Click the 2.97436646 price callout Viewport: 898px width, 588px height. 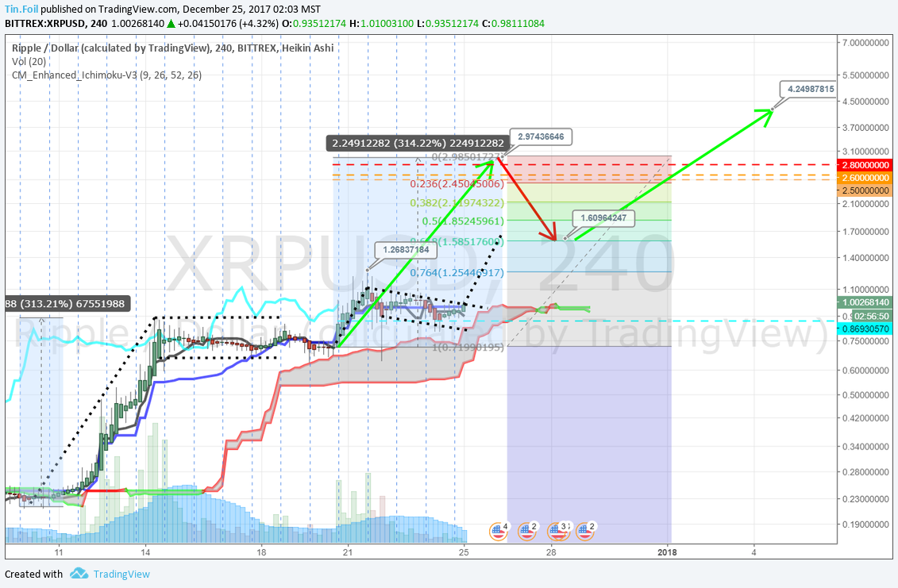[541, 136]
